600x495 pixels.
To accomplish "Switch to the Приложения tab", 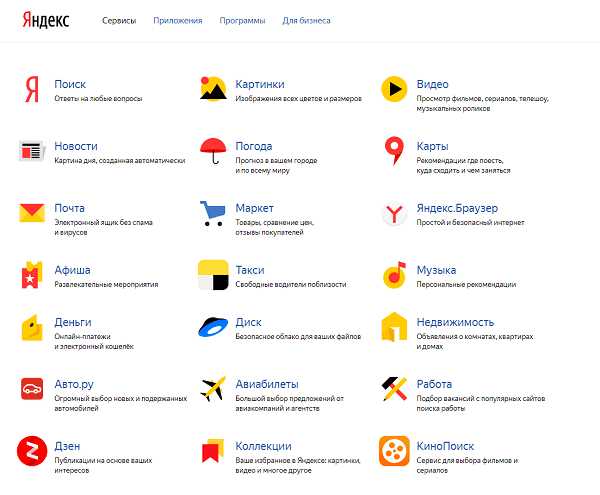I will click(x=178, y=21).
